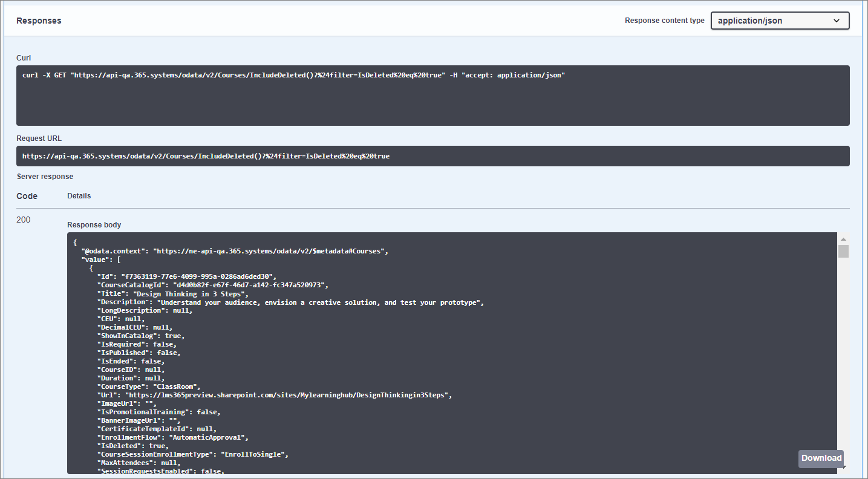Screen dimensions: 868x479
Task: Click the scroll-up arrow in response body
Action: tap(843, 239)
